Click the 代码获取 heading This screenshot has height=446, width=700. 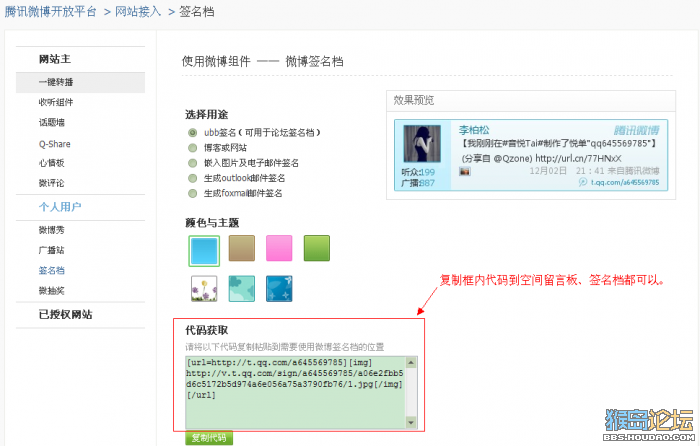207,330
